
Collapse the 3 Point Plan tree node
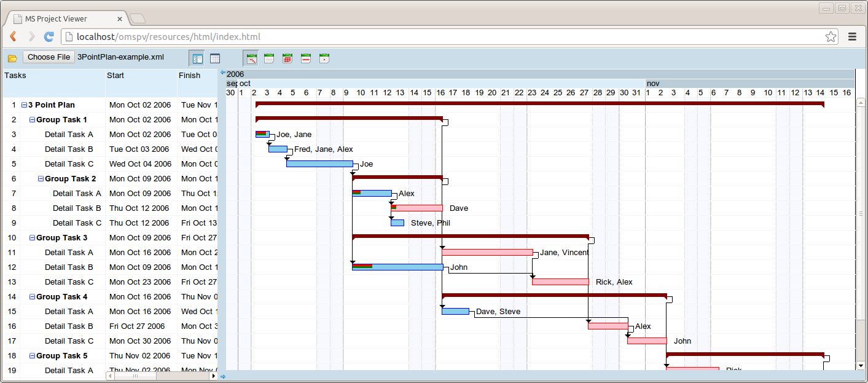[x=25, y=105]
